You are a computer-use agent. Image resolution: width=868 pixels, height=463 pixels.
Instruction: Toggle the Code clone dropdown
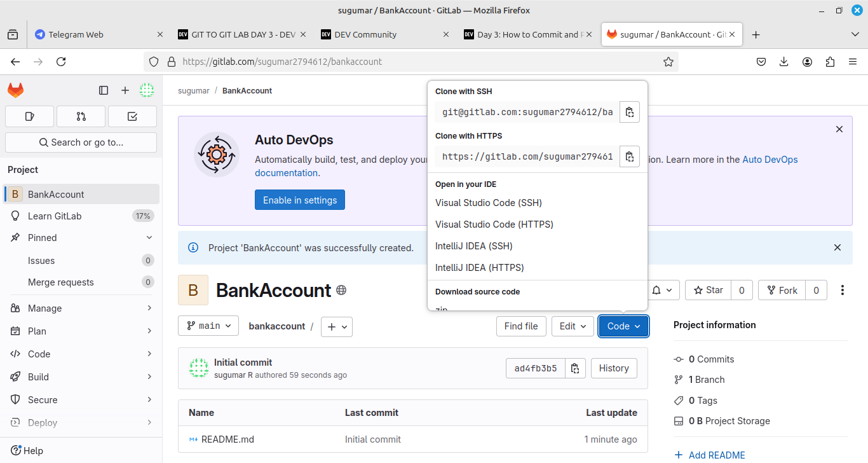[623, 326]
